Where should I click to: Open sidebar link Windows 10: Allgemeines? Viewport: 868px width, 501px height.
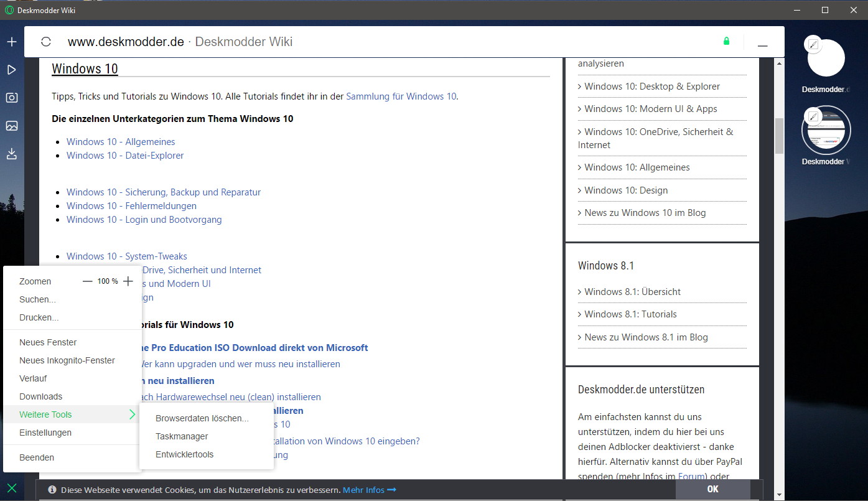[637, 167]
